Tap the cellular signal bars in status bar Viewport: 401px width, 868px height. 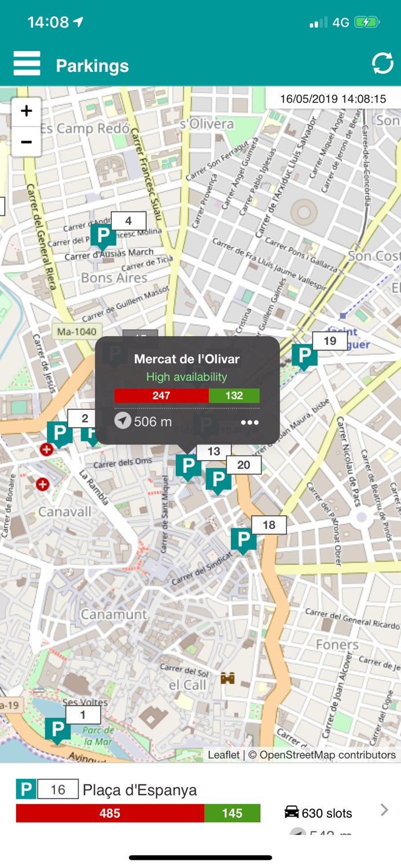point(318,23)
